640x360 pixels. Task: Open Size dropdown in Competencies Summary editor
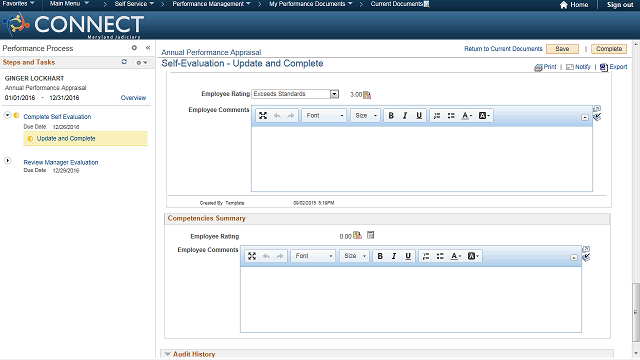pyautogui.click(x=354, y=256)
